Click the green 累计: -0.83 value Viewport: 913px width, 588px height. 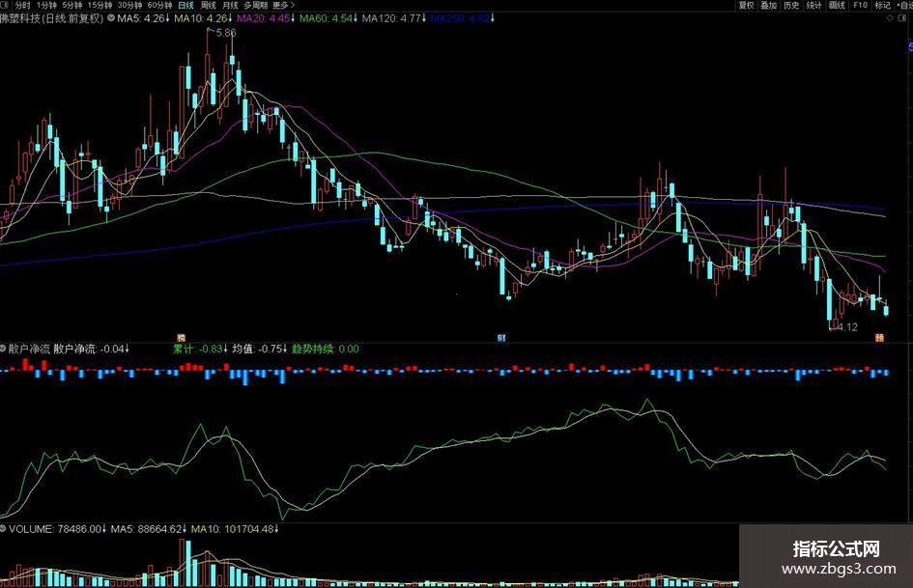coord(201,349)
